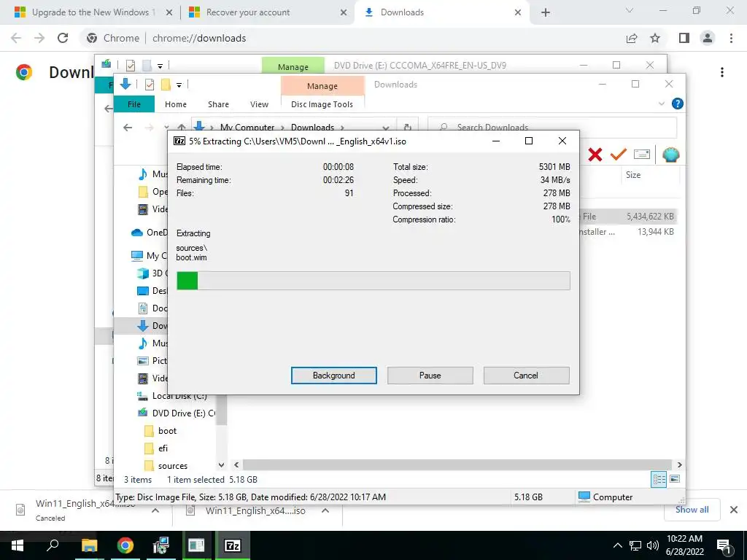This screenshot has width=747, height=560.
Task: Click the Search Downloads field
Action: point(552,127)
